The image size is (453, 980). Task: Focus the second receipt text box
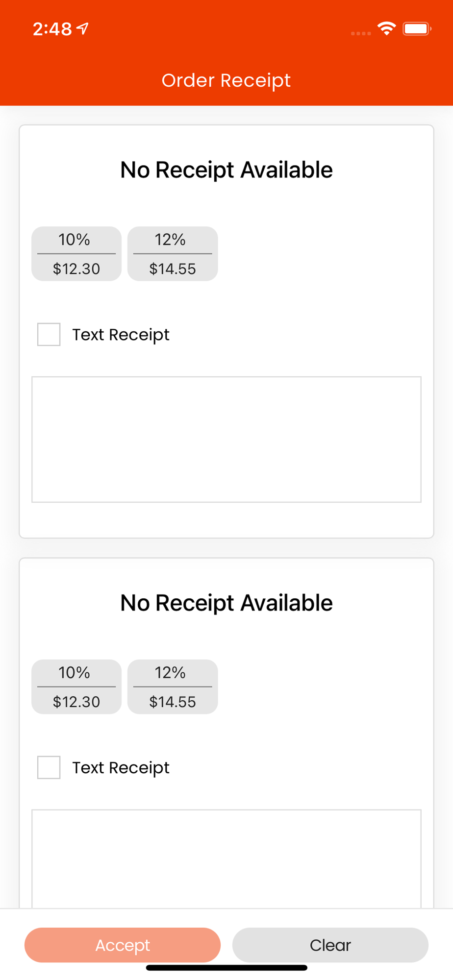(226, 858)
